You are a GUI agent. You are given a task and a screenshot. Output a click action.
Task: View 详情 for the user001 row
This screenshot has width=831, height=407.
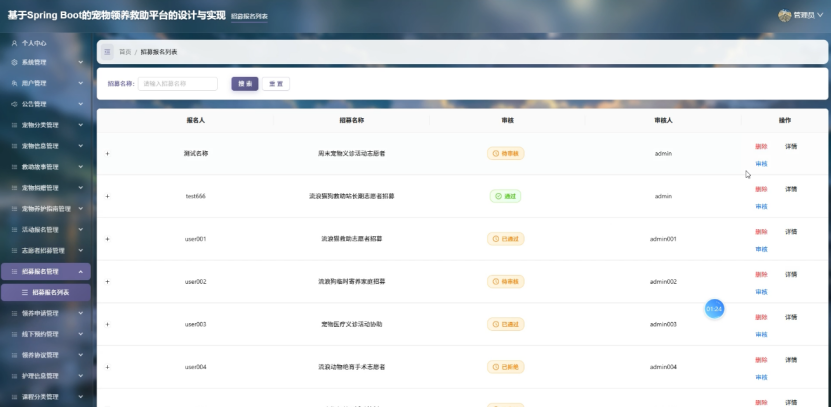click(791, 232)
